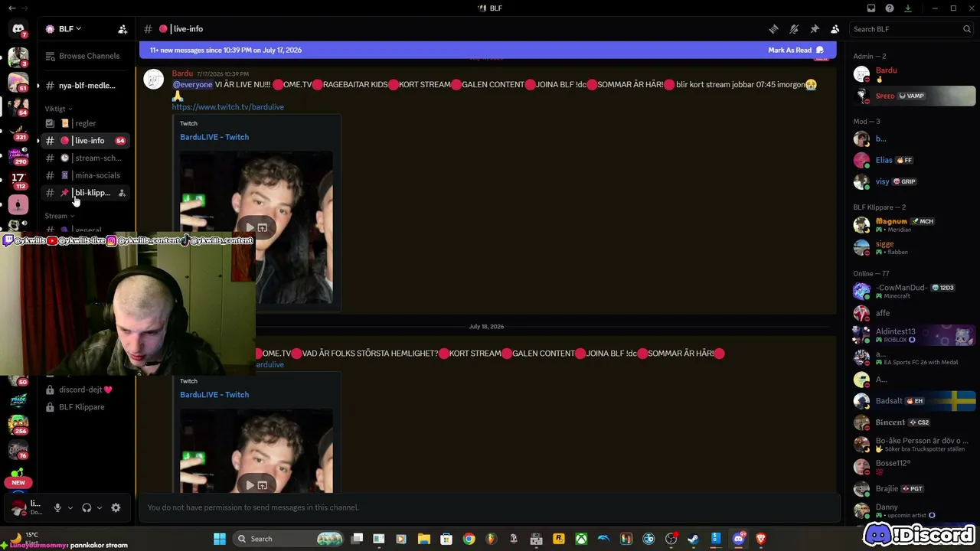Click the invite people icon beside BLF
980x551 pixels.
coord(122,29)
